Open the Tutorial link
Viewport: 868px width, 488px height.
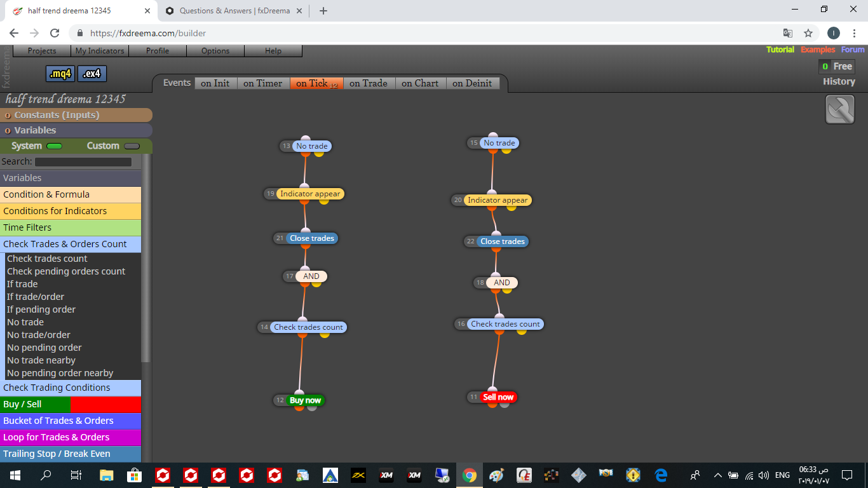point(780,50)
